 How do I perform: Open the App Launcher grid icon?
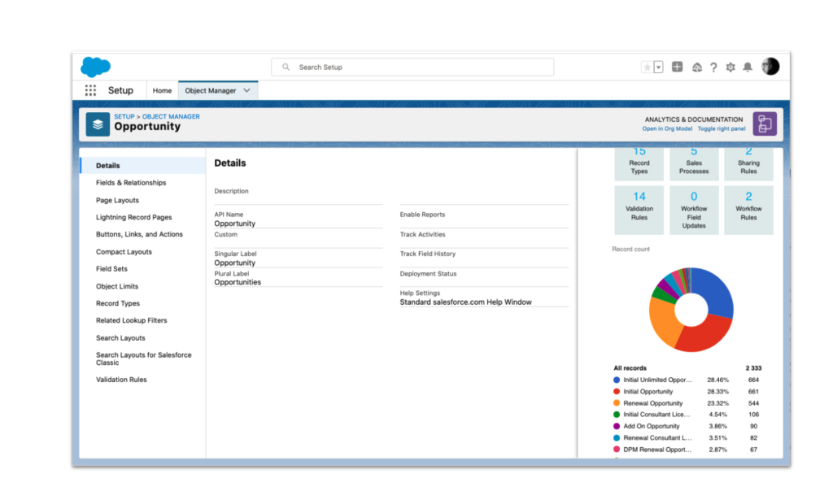(90, 90)
